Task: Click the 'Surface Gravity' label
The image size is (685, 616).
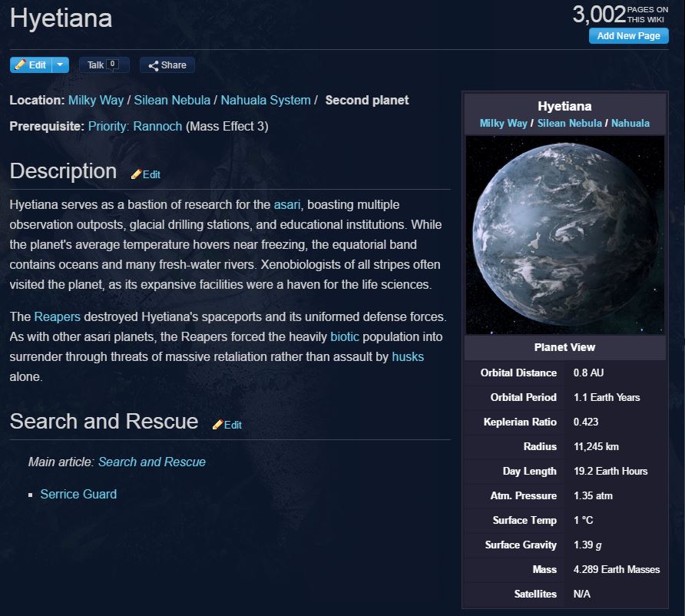Action: 521,545
